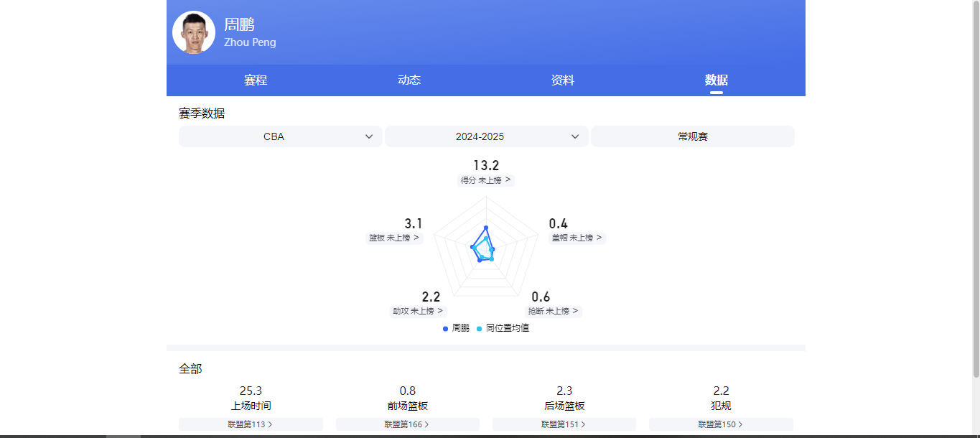Click the chevron next to 助攻 未上榜
The height and width of the screenshot is (438, 980).
442,311
